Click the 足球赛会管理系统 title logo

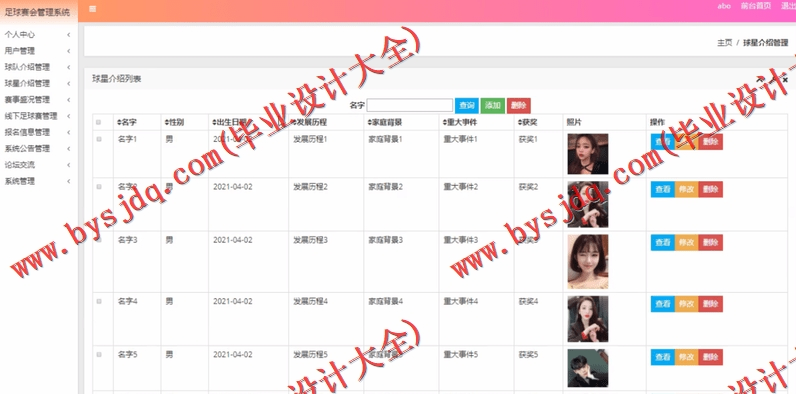coord(37,12)
